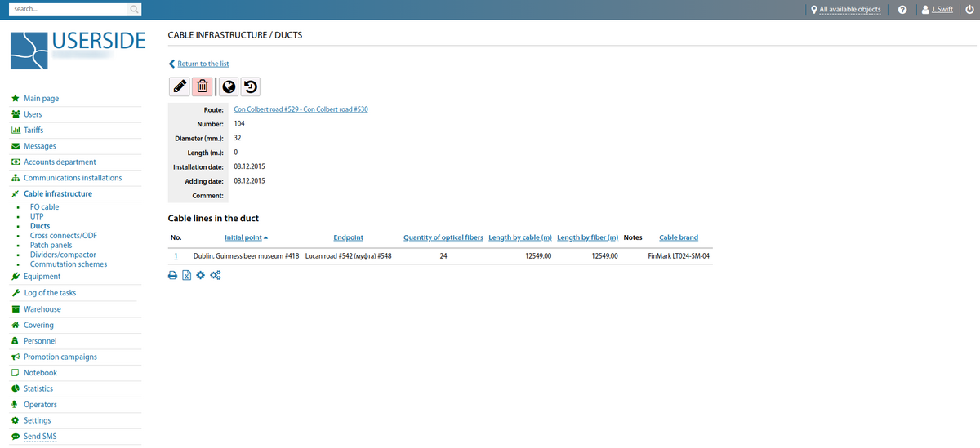Collapse the Cable infrastructure menu section
The width and height of the screenshot is (980, 448).
tap(57, 194)
